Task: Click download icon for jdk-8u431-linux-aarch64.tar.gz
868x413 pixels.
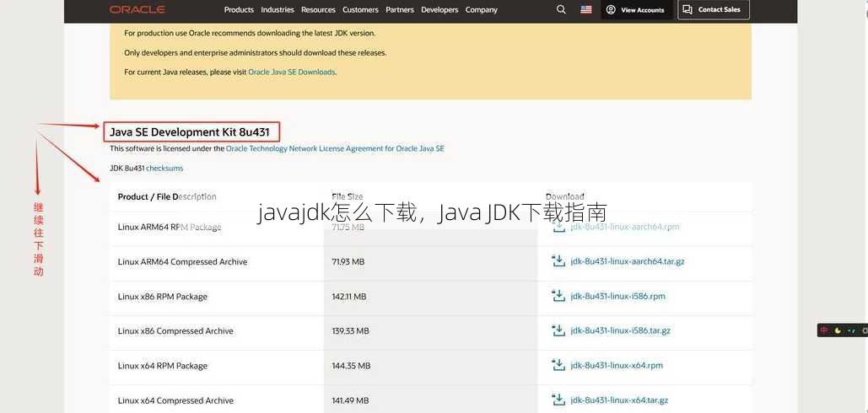Action: click(558, 261)
